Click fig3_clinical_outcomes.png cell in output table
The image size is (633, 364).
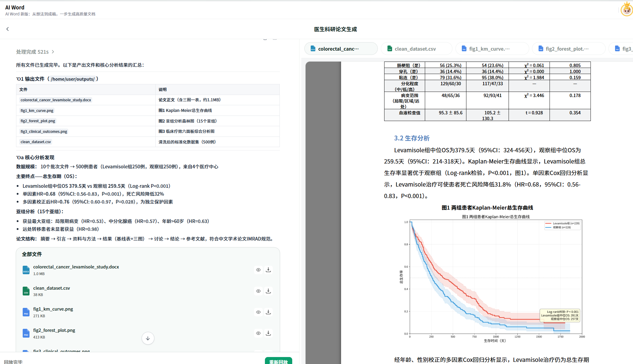point(44,131)
